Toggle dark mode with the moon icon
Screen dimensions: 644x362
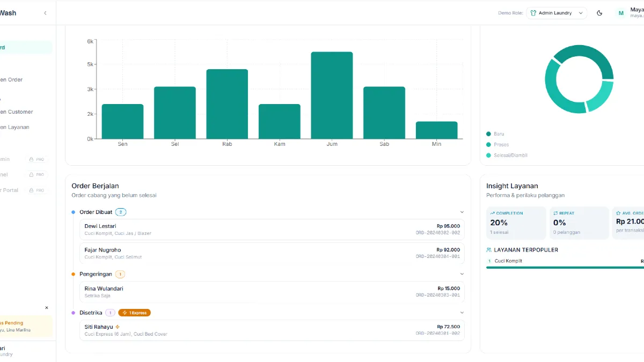point(599,13)
